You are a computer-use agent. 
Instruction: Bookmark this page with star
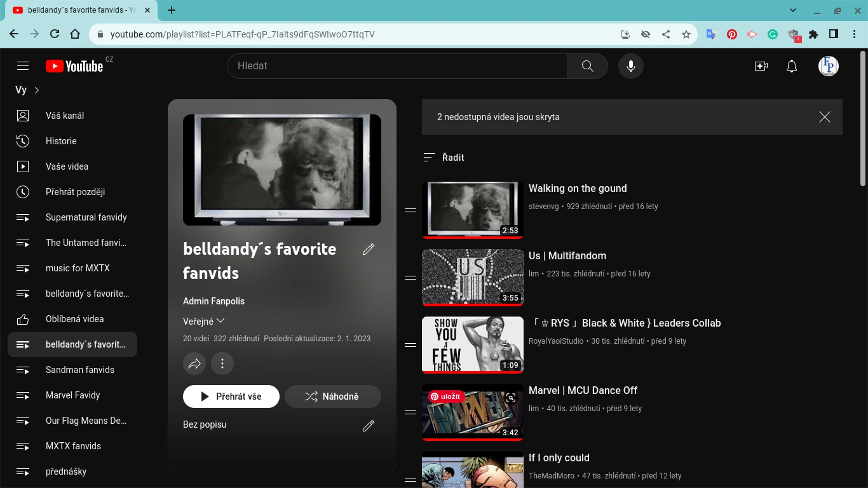[686, 34]
